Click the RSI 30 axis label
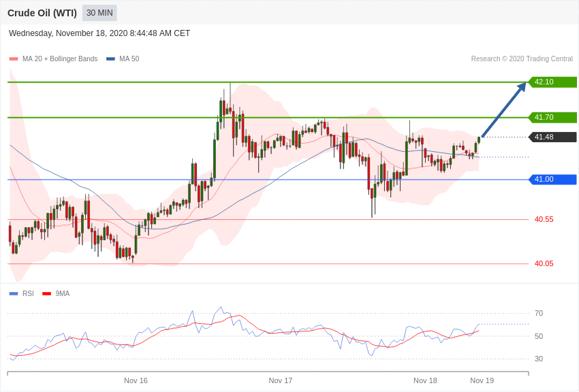 pyautogui.click(x=539, y=359)
